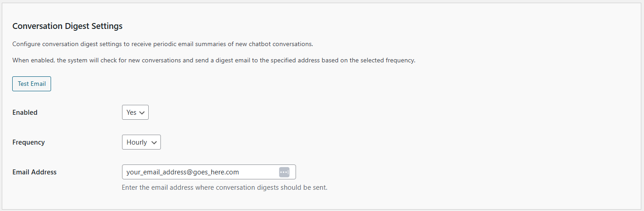This screenshot has width=644, height=211.
Task: Focus the Email Address input field
Action: coord(209,172)
